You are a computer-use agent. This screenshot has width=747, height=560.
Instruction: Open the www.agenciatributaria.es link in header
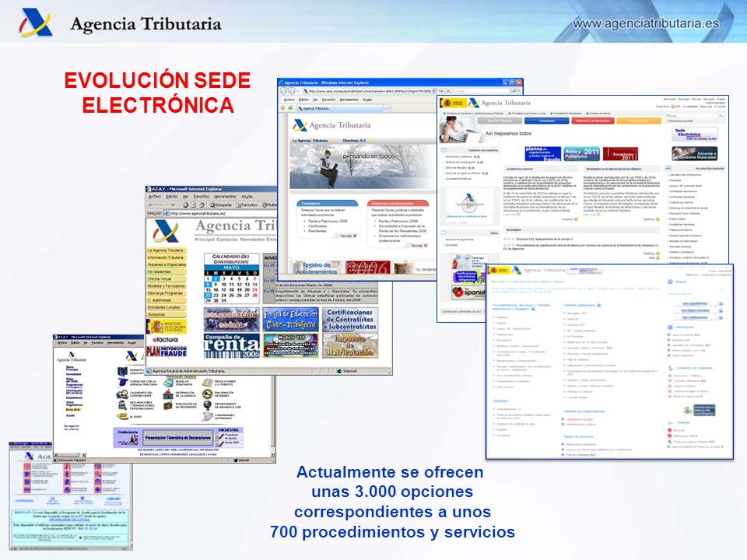[x=646, y=23]
